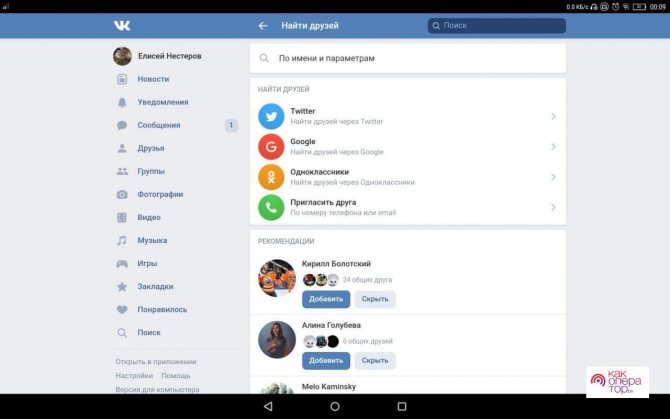Open Алина Голубева name link
This screenshot has width=670, height=419.
(x=331, y=325)
